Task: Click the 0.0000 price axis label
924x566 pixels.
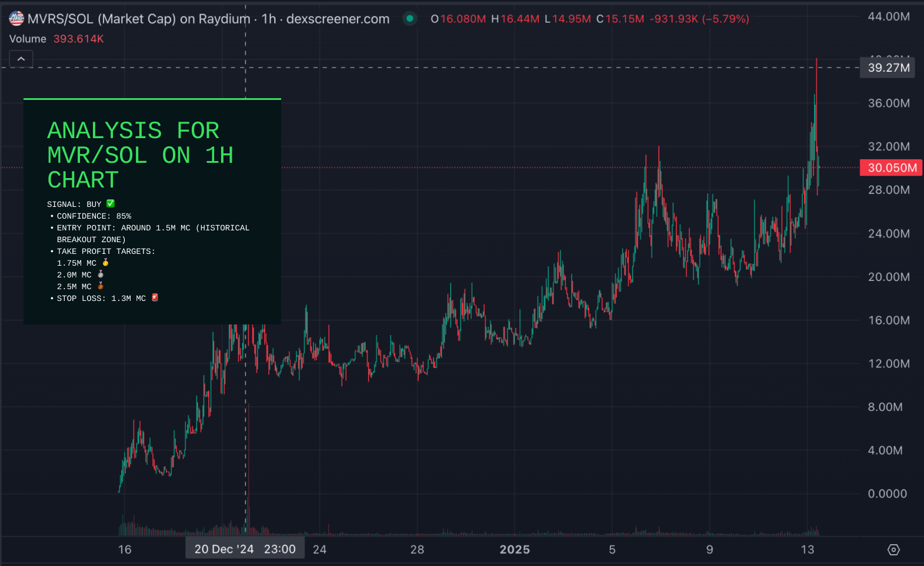Action: tap(887, 494)
